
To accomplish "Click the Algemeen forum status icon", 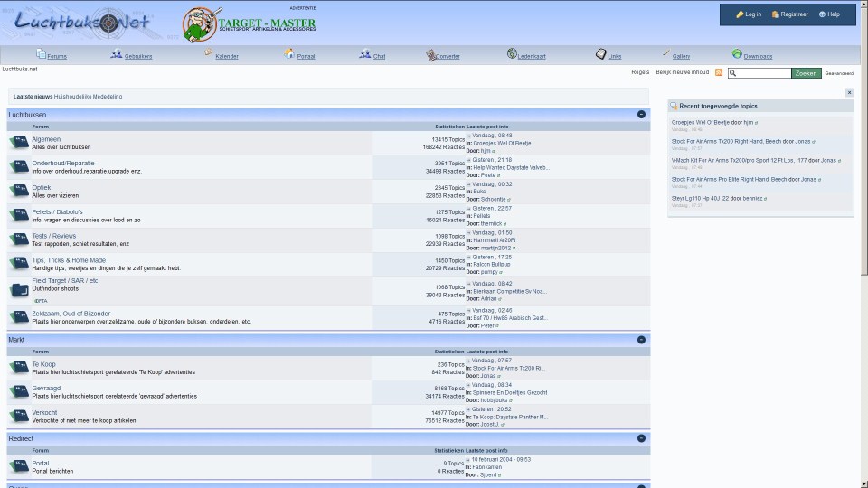I will click(x=19, y=143).
